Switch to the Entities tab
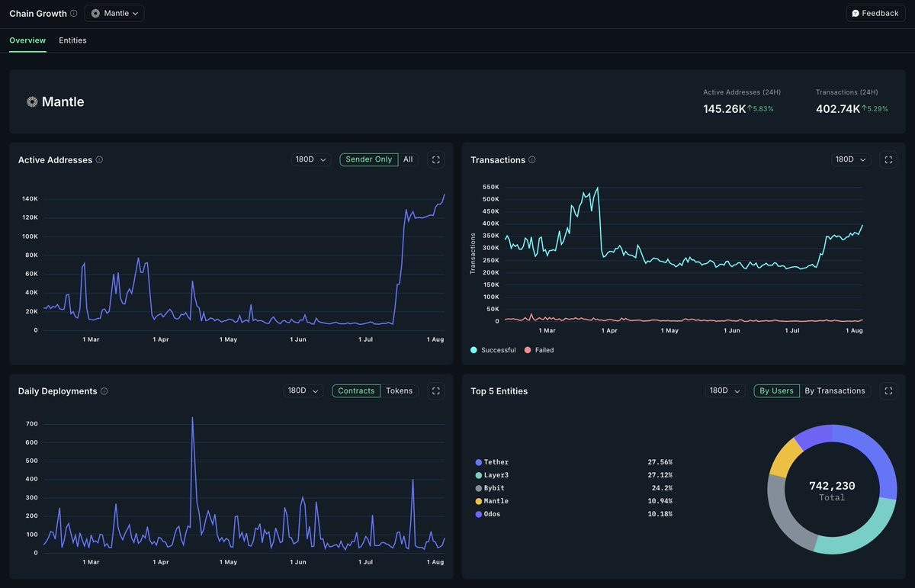Image resolution: width=915 pixels, height=588 pixels. pos(72,40)
